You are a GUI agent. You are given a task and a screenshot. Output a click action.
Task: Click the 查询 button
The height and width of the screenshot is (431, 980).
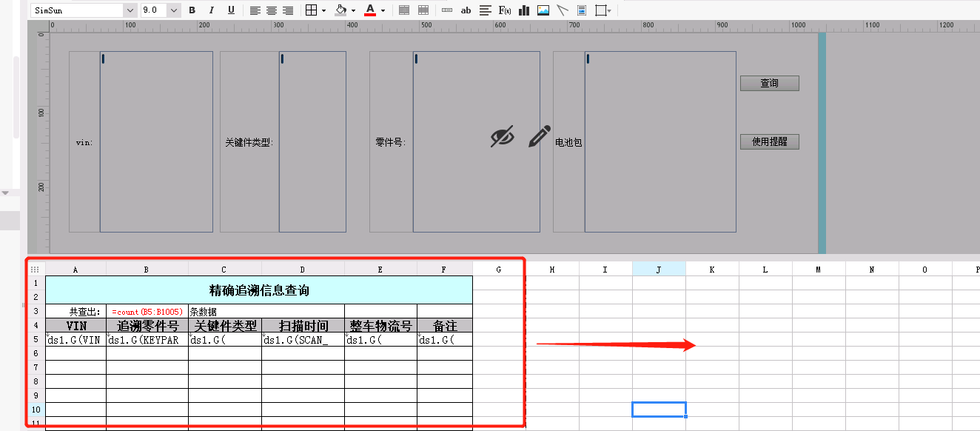tap(770, 83)
